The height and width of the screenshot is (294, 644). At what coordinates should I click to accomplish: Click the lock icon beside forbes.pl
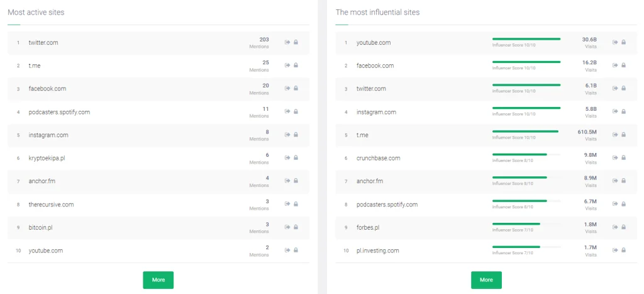(623, 227)
